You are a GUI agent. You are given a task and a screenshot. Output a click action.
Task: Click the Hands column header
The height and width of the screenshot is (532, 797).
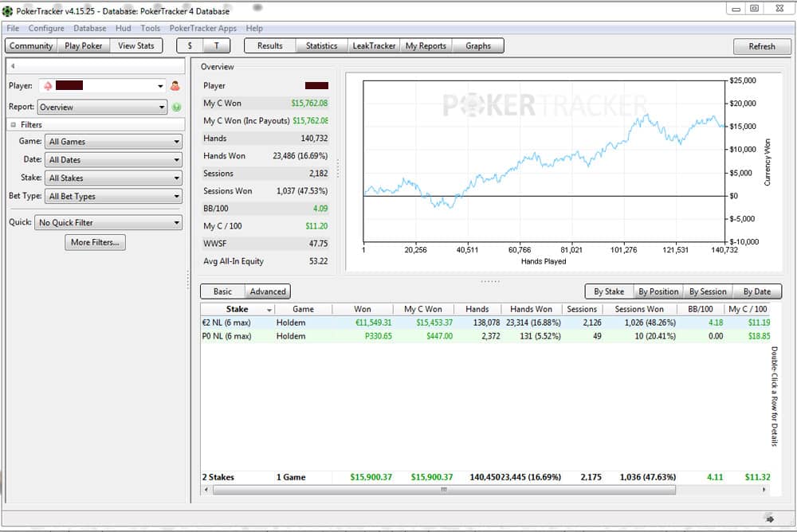pos(477,309)
